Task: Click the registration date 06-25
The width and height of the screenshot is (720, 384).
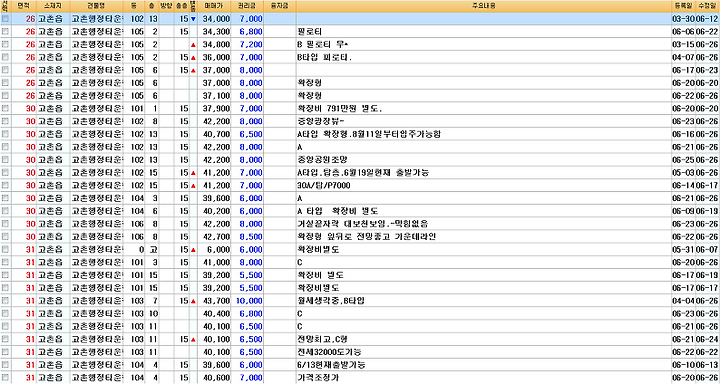Action: point(683,160)
